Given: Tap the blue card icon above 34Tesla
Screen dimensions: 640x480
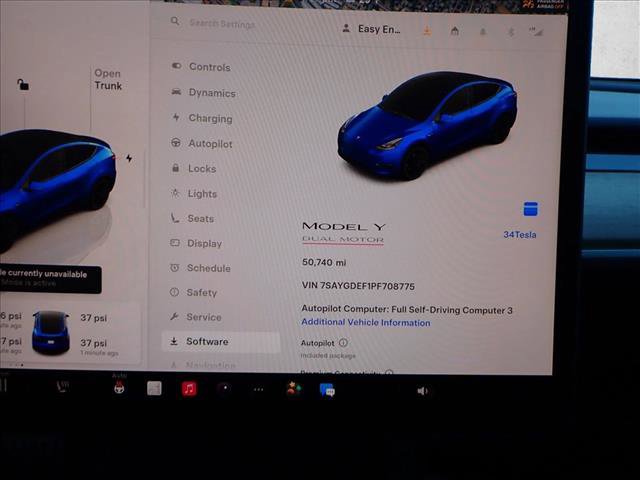Looking at the screenshot, I should point(531,209).
